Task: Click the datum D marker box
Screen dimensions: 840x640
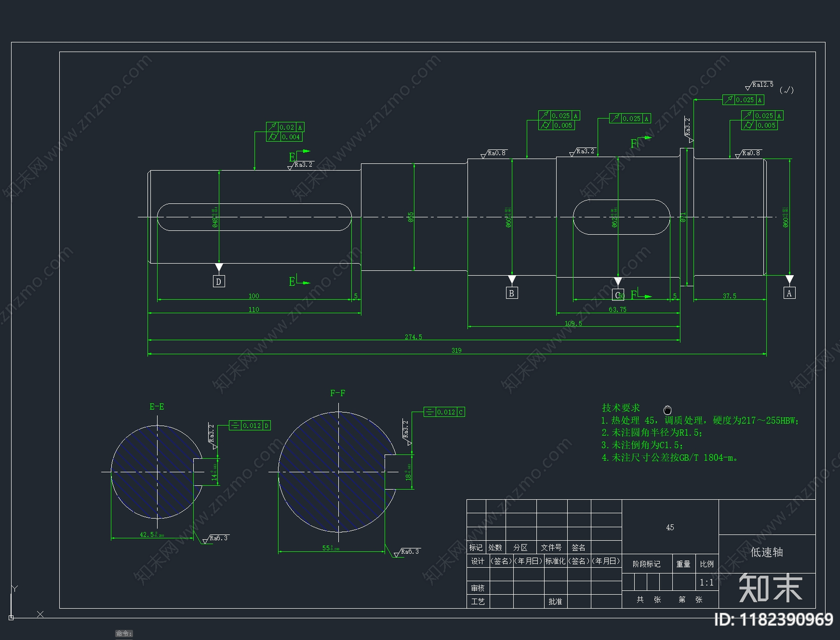Action: tap(218, 281)
